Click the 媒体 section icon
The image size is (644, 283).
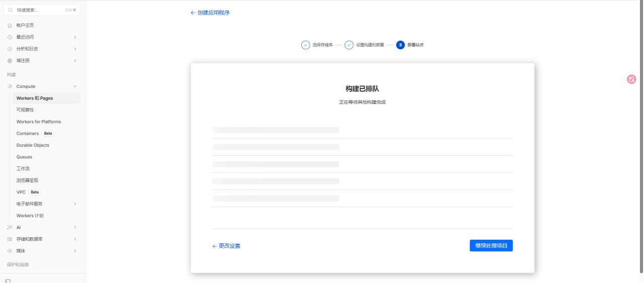(10, 251)
